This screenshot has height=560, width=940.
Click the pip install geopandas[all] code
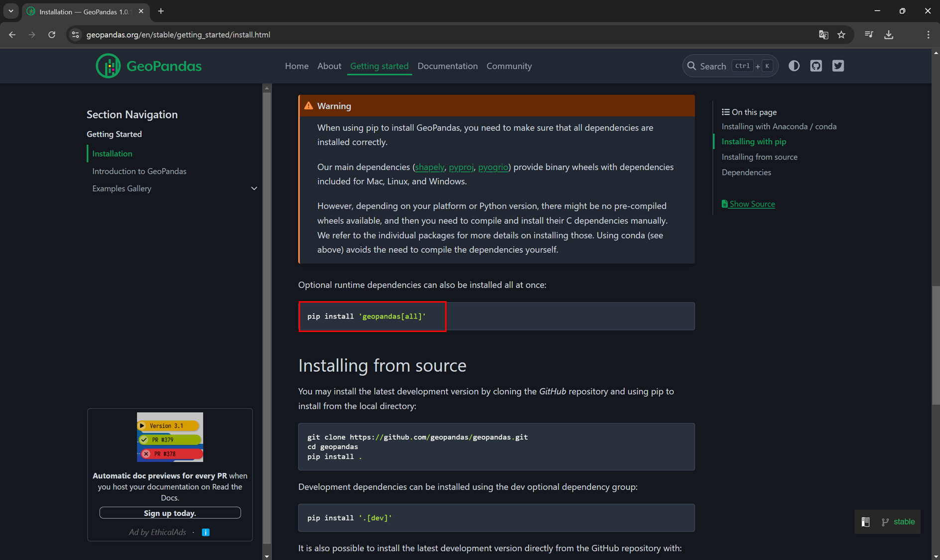(366, 316)
